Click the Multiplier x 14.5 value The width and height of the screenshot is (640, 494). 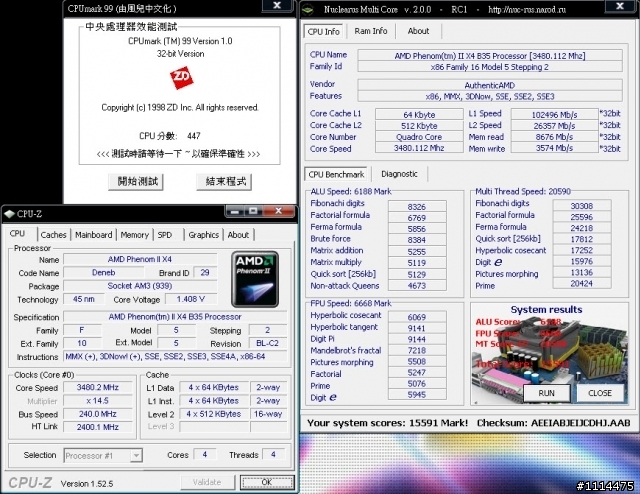pyautogui.click(x=98, y=401)
